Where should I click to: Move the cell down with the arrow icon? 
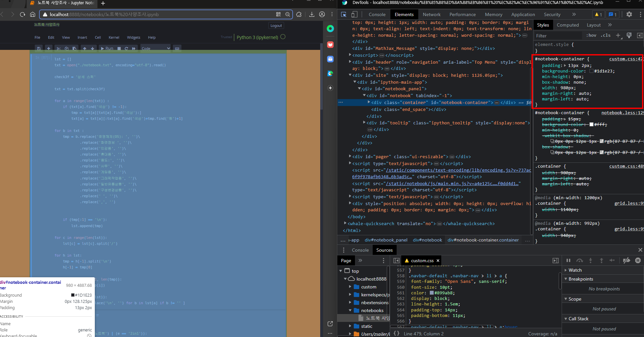point(93,49)
